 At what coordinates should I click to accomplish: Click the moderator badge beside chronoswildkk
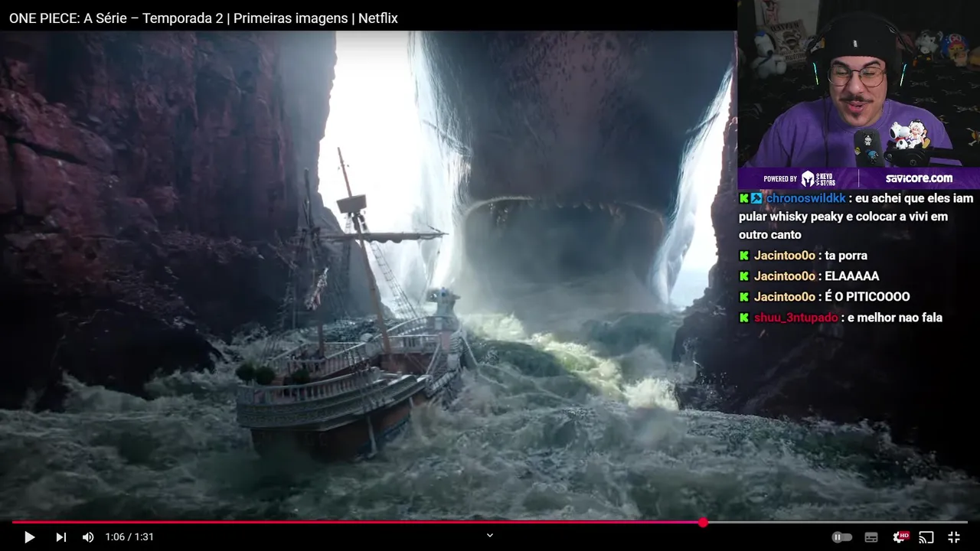click(x=756, y=198)
